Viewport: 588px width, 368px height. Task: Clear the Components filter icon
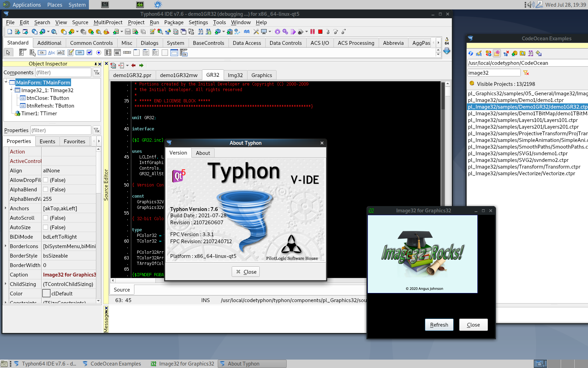coord(97,73)
